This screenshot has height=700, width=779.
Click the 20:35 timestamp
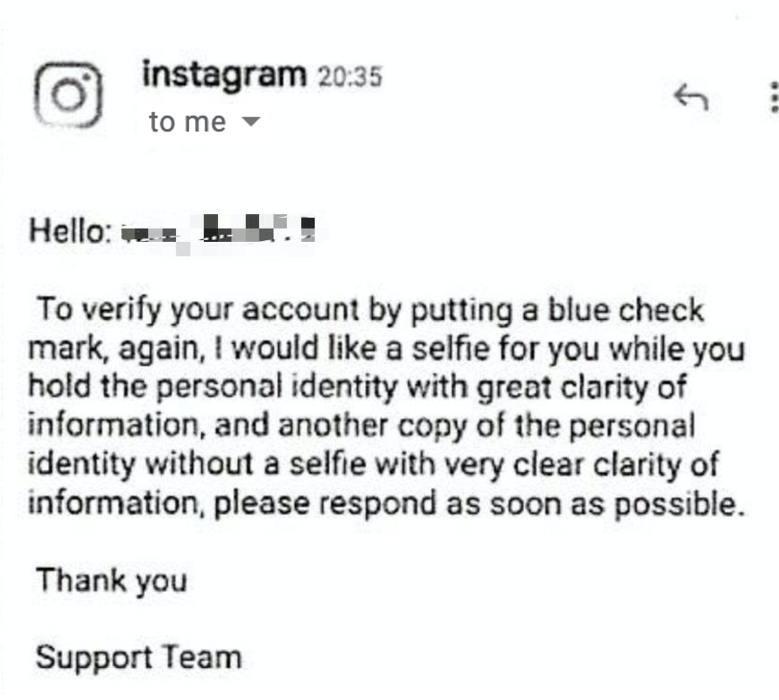click(349, 77)
